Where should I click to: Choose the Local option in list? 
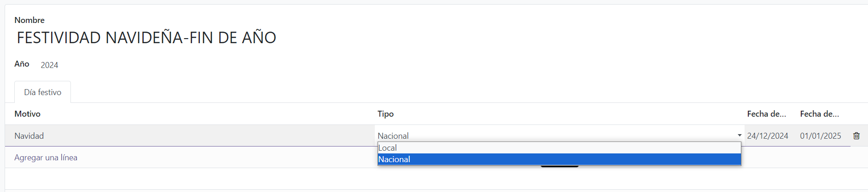tap(559, 148)
